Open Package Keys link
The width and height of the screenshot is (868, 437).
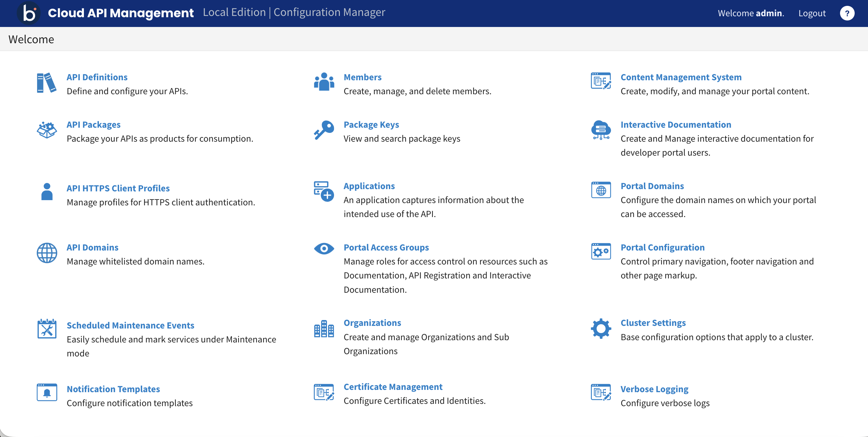pos(371,124)
